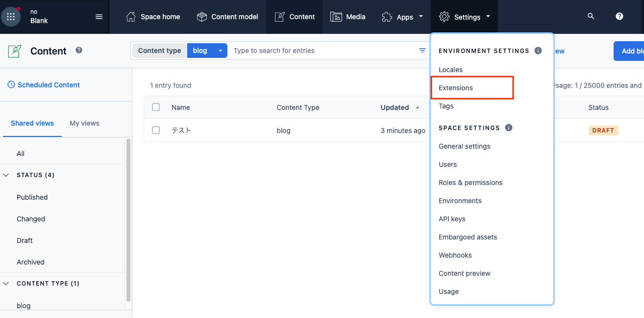Image resolution: width=644 pixels, height=318 pixels.
Task: Click the help icon beside Content heading
Action: 79,50
